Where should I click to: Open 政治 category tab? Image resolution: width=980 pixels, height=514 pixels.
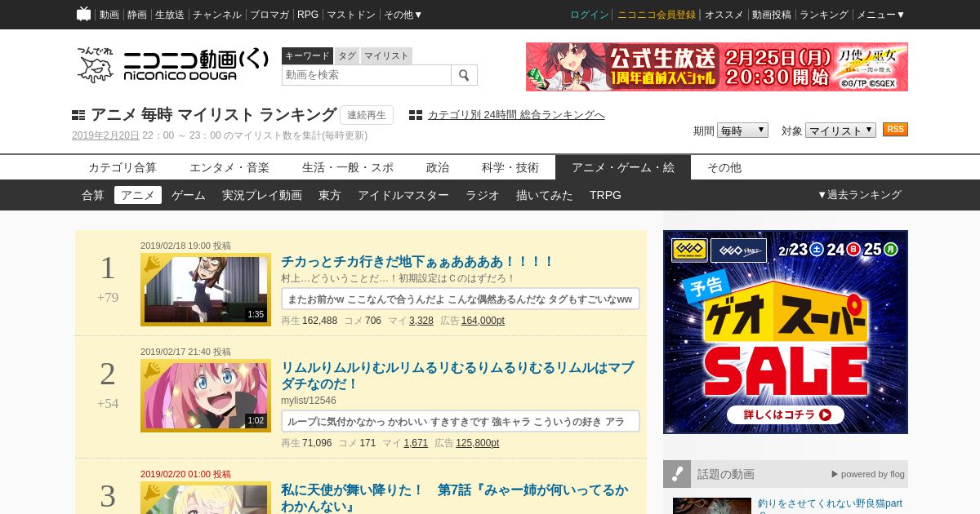(438, 167)
